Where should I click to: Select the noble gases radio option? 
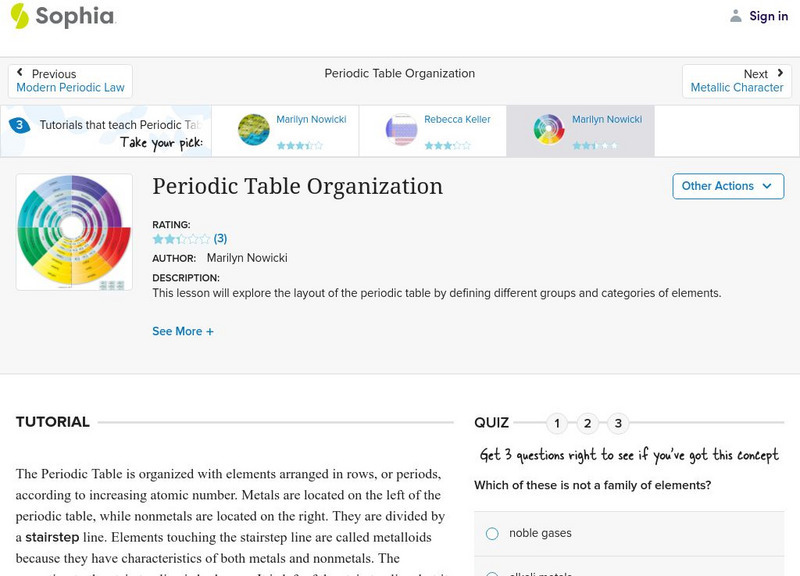click(x=492, y=534)
